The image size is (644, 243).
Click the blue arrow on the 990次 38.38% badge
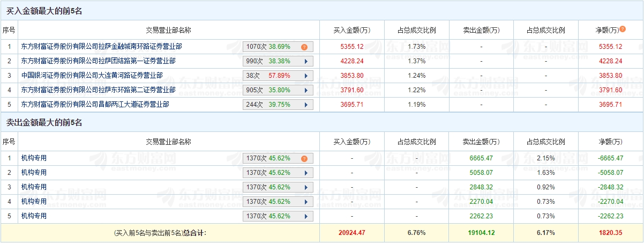pos(306,62)
